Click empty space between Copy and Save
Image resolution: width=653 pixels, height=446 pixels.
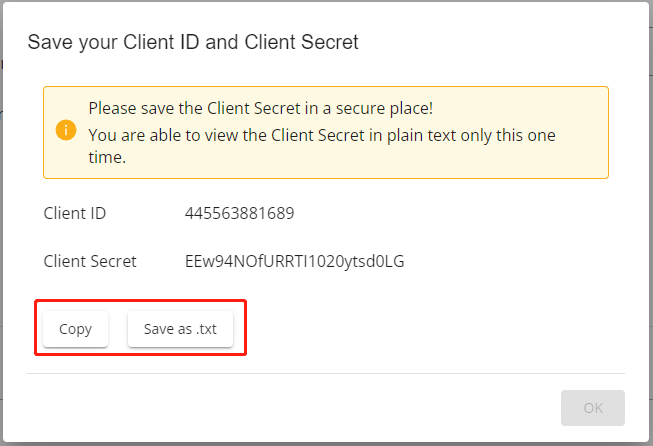coord(118,329)
